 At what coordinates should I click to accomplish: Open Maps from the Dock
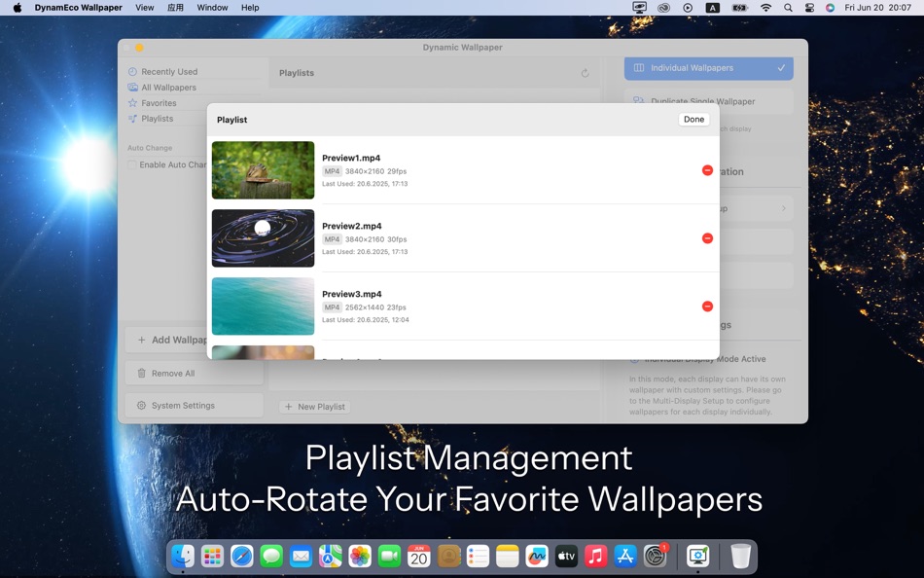(330, 556)
